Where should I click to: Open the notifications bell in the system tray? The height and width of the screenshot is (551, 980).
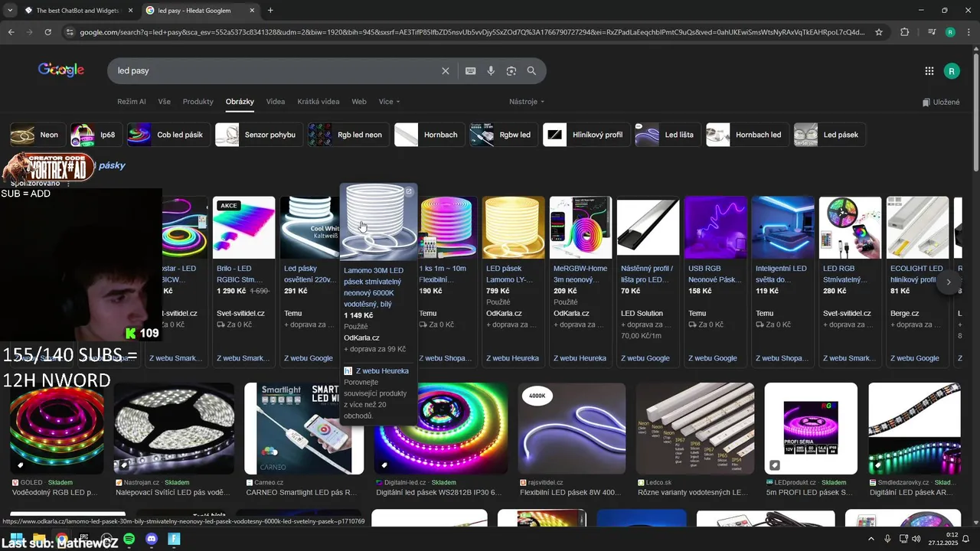click(965, 539)
